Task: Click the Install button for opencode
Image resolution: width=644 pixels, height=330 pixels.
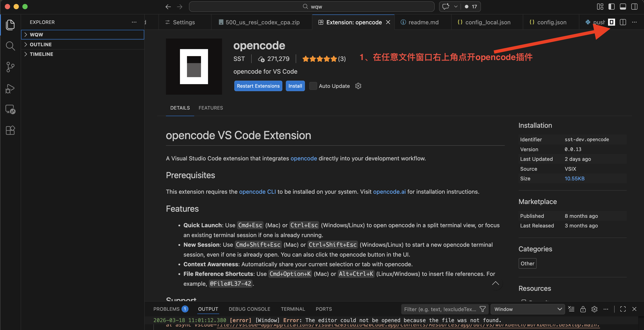Action: click(295, 86)
